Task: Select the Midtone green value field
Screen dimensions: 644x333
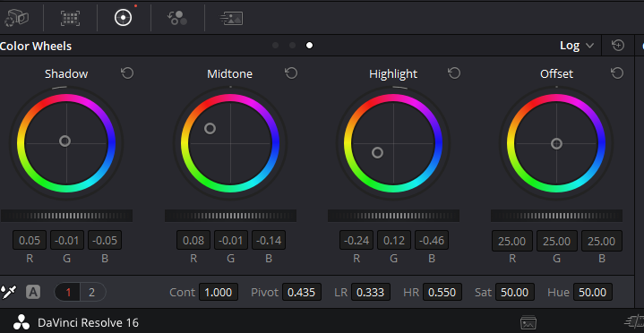Action: [x=231, y=240]
